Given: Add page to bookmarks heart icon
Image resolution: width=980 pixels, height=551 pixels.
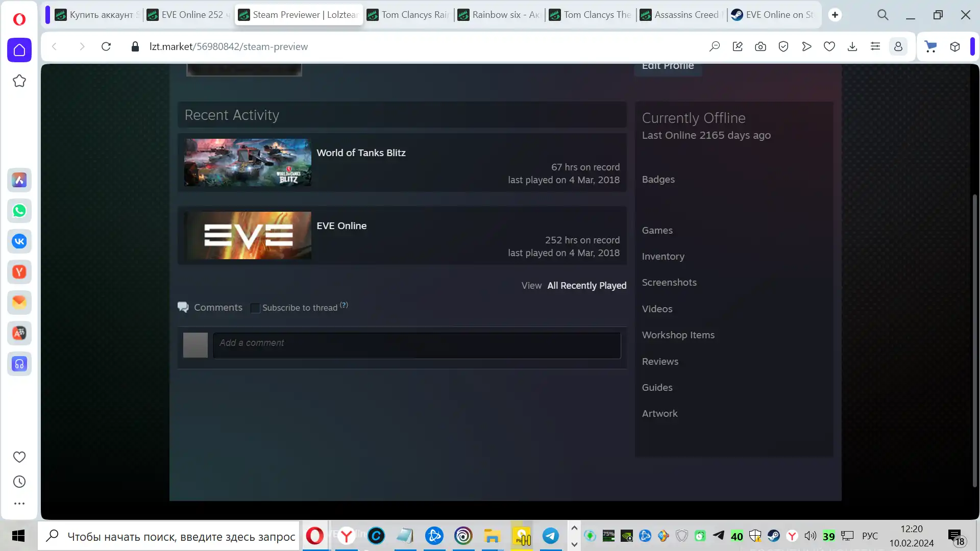Looking at the screenshot, I should [829, 46].
